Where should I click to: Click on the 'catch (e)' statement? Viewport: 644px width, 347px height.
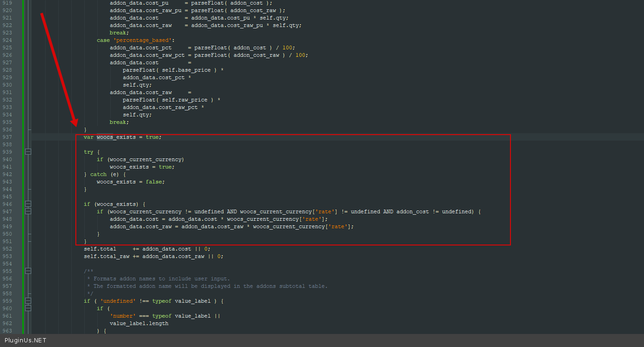(x=105, y=174)
